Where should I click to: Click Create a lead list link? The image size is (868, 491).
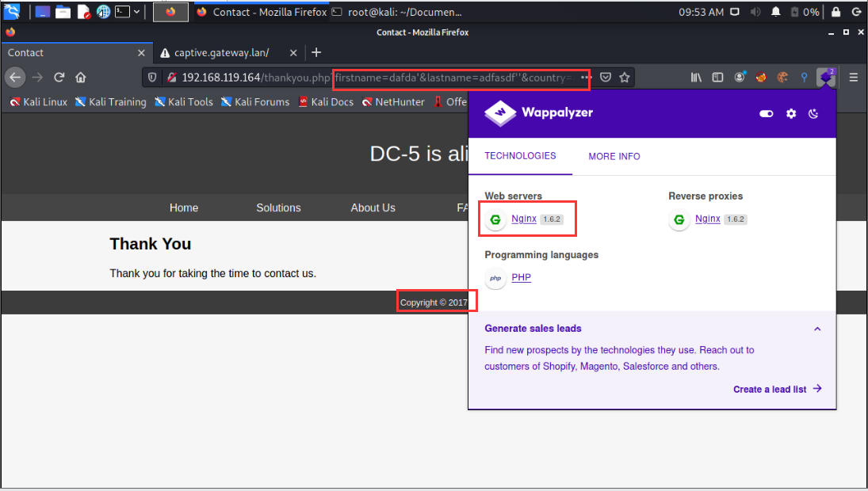point(777,390)
